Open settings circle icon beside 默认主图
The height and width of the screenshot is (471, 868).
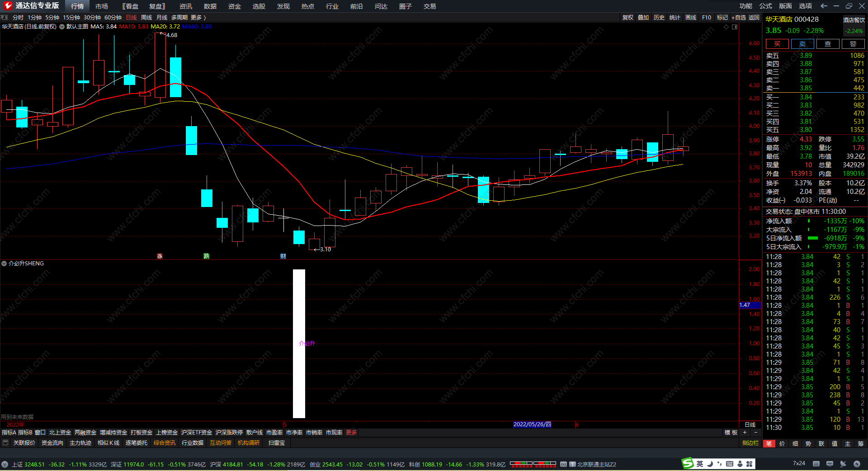click(x=62, y=27)
